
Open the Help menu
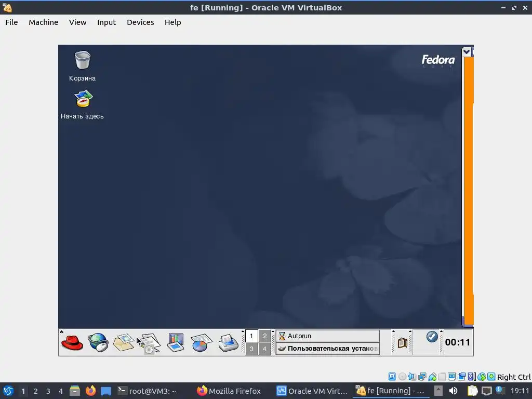coord(172,22)
